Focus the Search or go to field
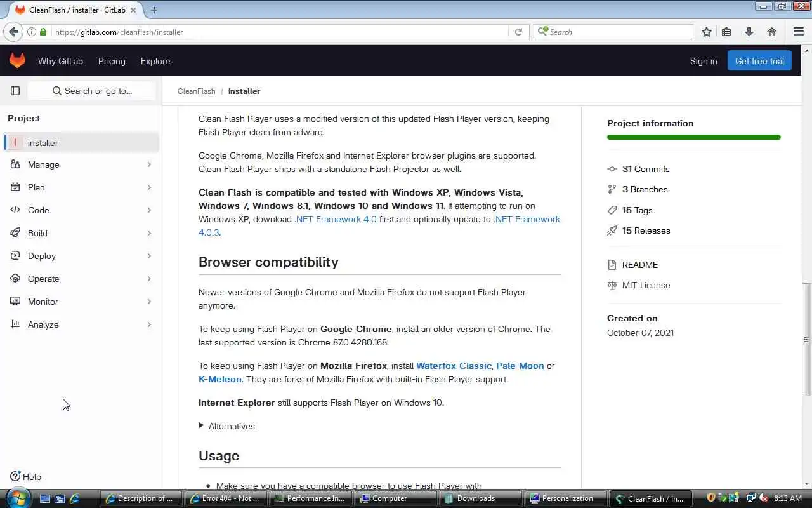 pyautogui.click(x=92, y=91)
